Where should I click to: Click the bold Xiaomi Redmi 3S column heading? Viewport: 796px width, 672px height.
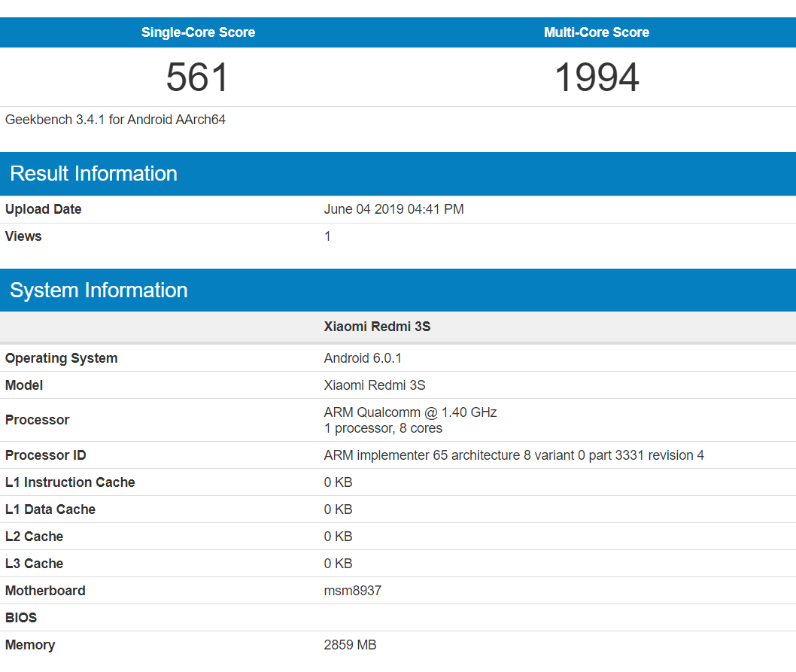377,326
